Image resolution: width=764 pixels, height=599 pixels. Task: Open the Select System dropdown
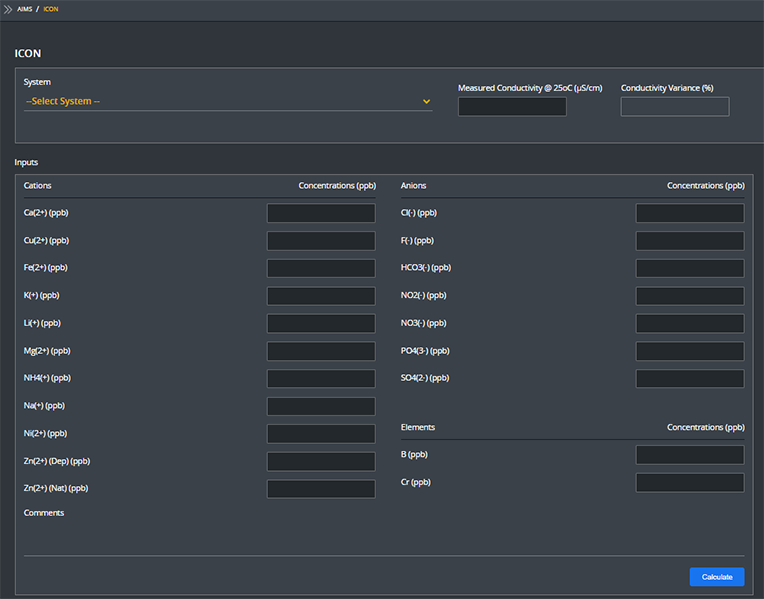[x=228, y=101]
